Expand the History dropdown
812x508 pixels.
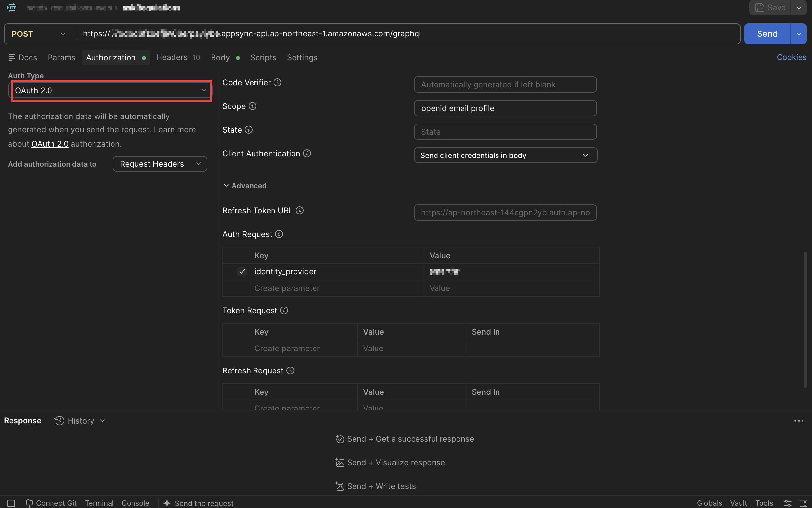[x=102, y=421]
